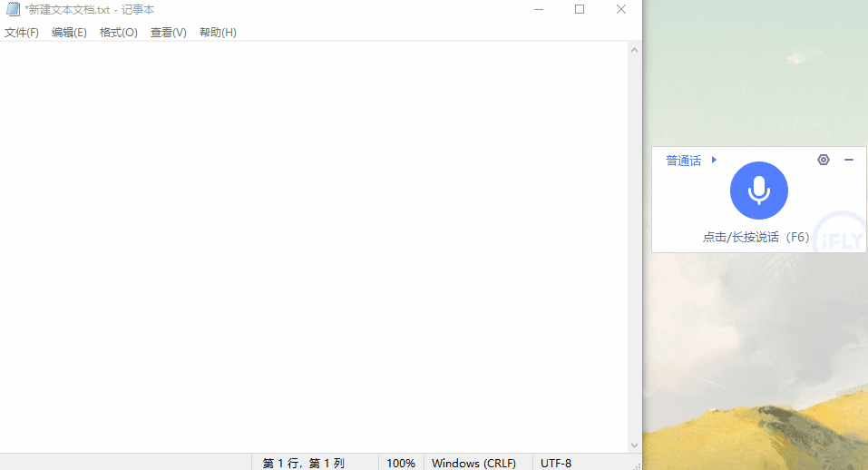Viewport: 868px width, 470px height.
Task: Click the scrollbar up arrow in Notepad
Action: pyautogui.click(x=634, y=50)
